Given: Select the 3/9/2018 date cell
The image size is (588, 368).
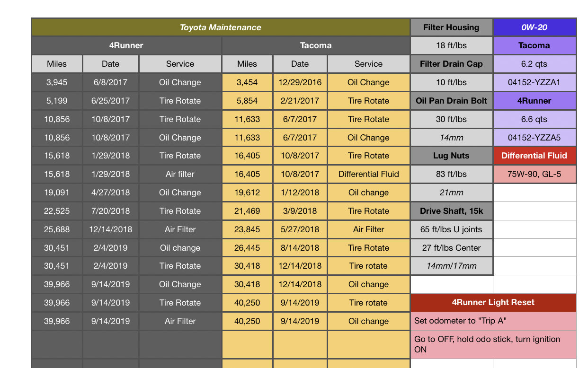Looking at the screenshot, I should tap(300, 211).
